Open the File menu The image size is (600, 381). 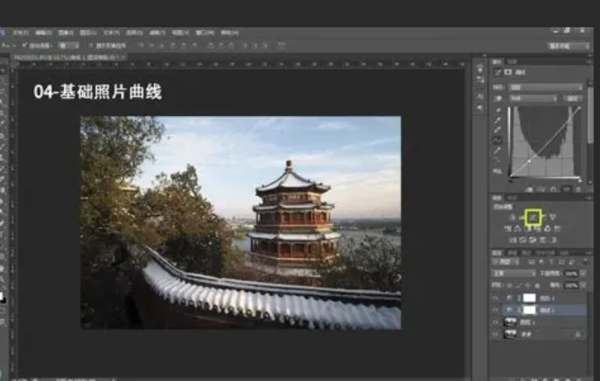21,33
